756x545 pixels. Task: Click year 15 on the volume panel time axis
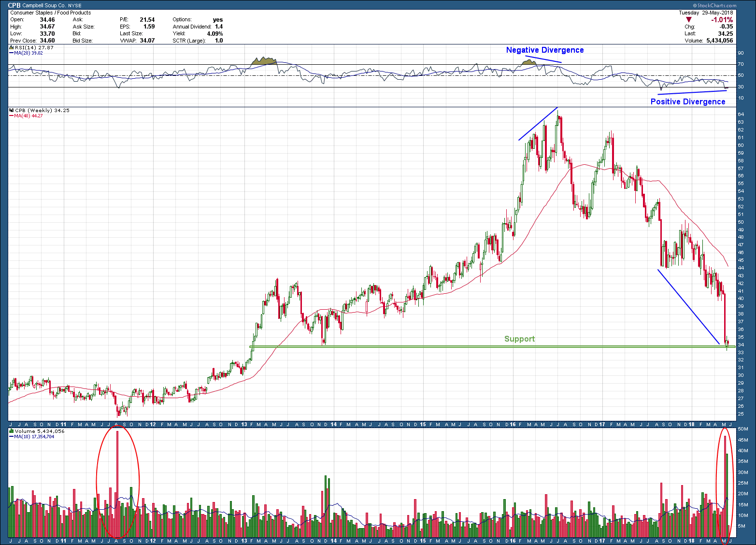pyautogui.click(x=423, y=541)
